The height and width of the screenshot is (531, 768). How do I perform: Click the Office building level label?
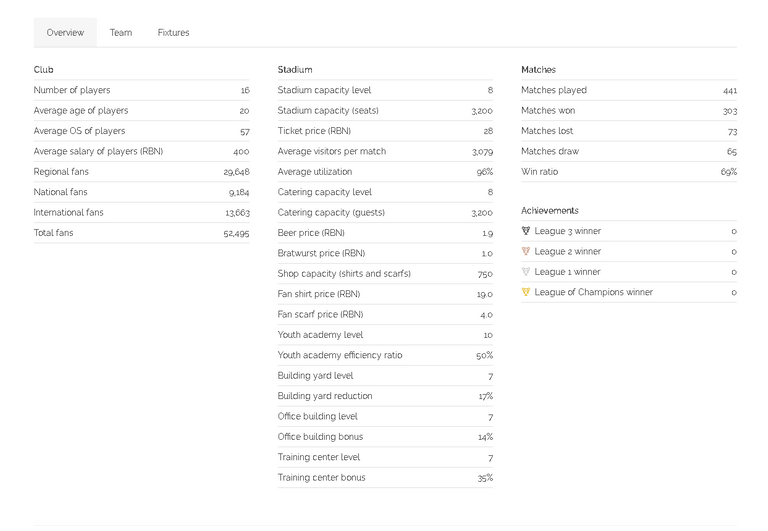coord(317,416)
